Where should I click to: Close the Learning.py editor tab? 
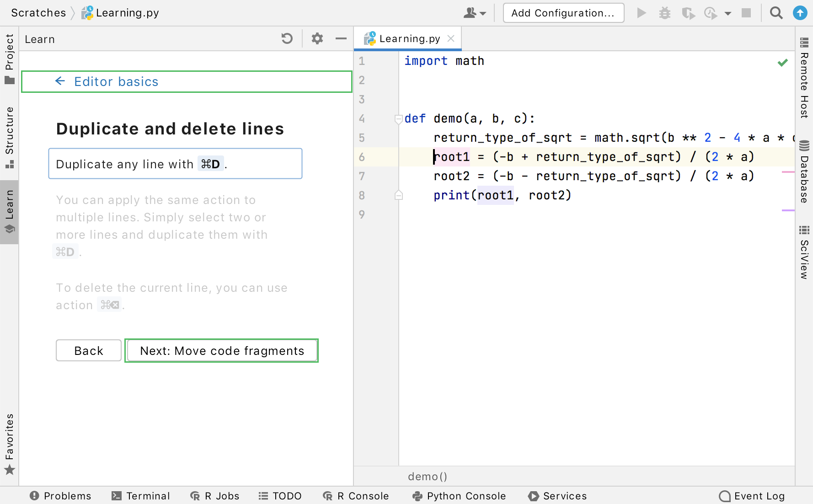click(451, 39)
